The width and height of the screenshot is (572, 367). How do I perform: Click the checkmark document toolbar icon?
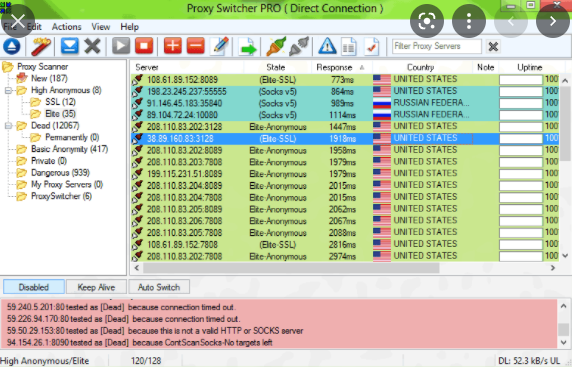pos(372,46)
